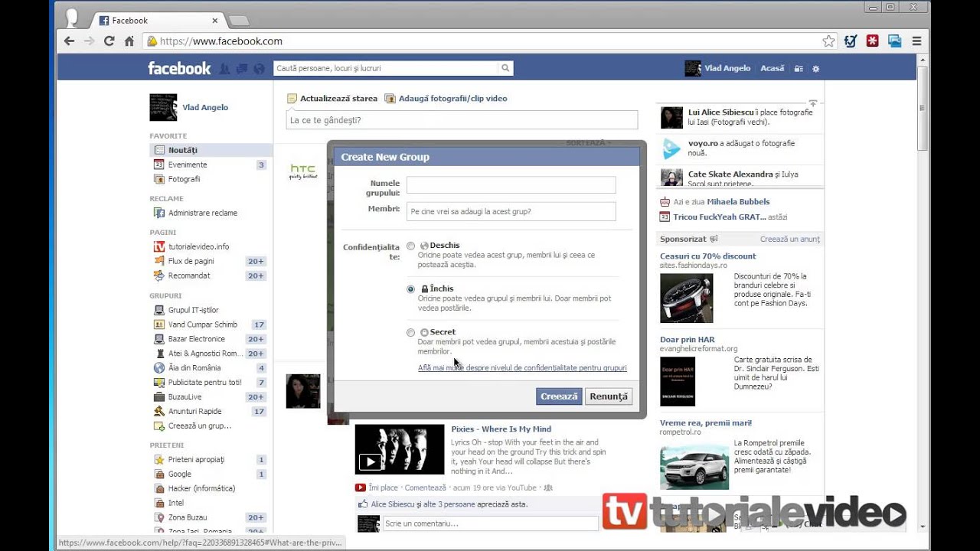Click Acasă in the header
The width and height of the screenshot is (980, 551).
point(772,68)
